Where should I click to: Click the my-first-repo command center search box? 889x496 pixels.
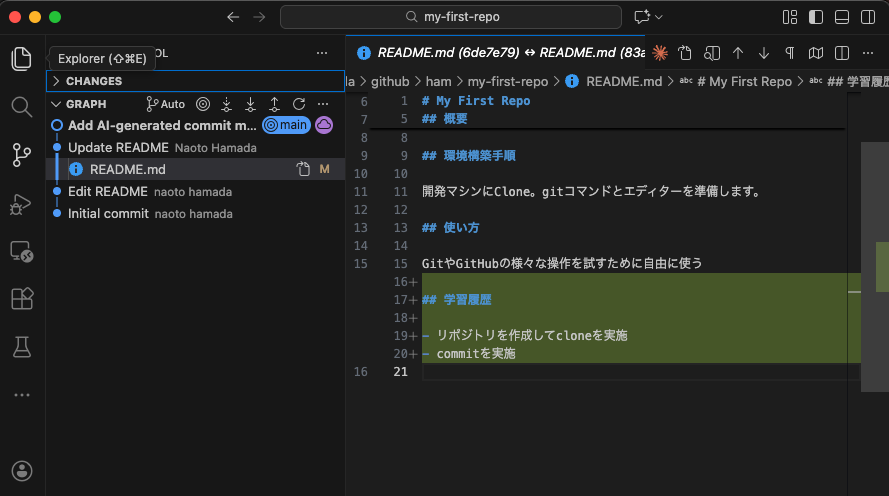(x=451, y=17)
